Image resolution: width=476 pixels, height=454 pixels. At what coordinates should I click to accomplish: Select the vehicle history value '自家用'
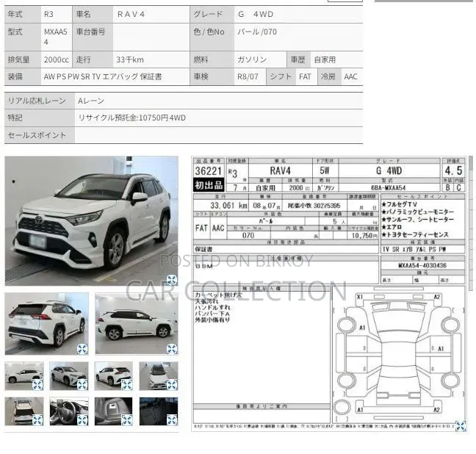(325, 60)
